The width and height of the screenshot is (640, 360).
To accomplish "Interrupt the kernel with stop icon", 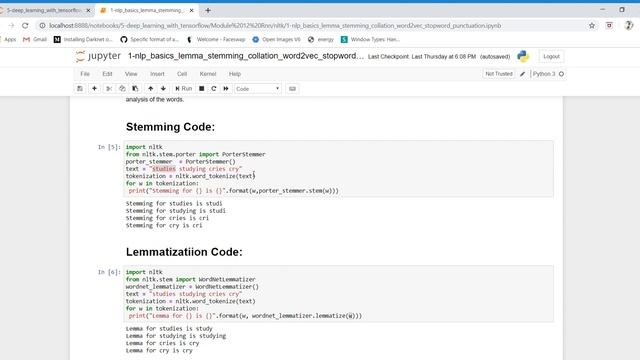I will click(202, 89).
